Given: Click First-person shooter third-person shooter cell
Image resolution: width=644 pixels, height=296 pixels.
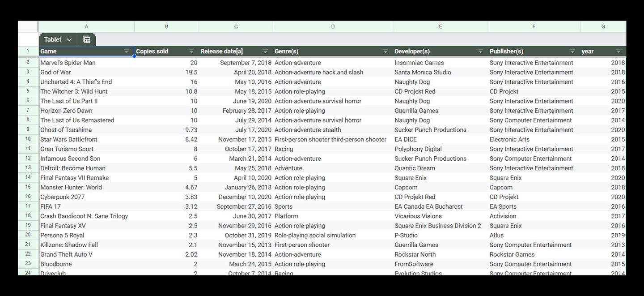Looking at the screenshot, I should (333, 139).
